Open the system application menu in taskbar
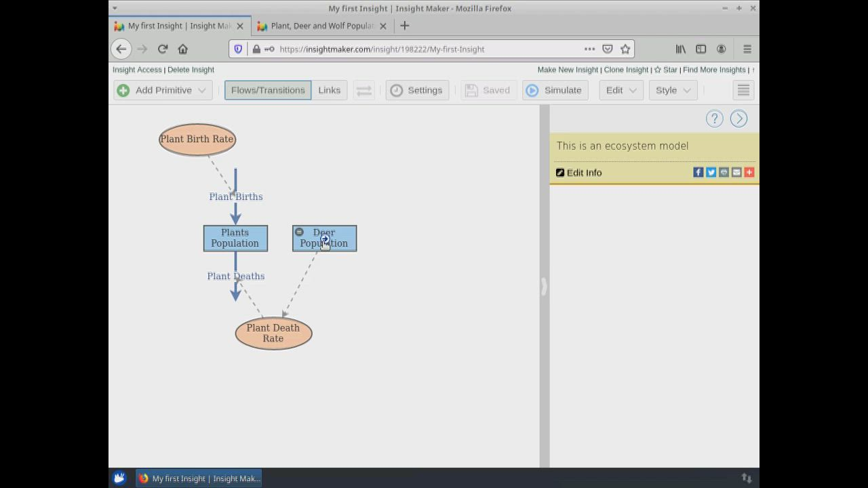 click(x=119, y=478)
